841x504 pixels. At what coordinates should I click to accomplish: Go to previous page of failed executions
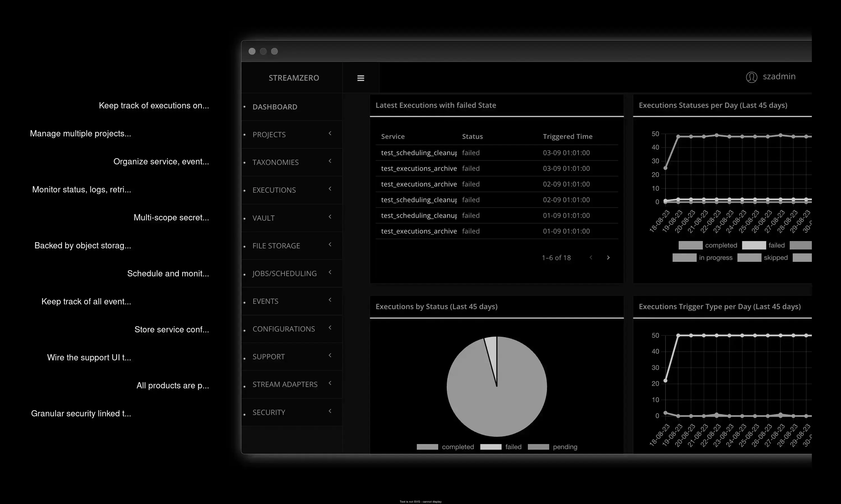click(x=591, y=258)
